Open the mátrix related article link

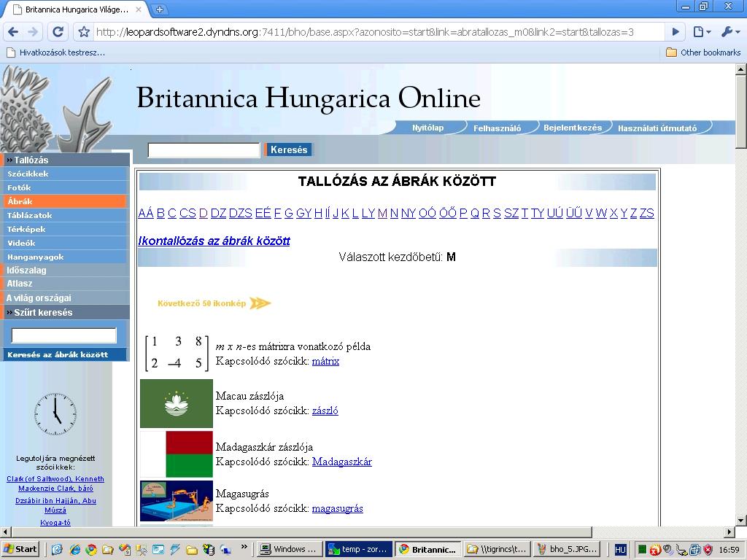[325, 361]
